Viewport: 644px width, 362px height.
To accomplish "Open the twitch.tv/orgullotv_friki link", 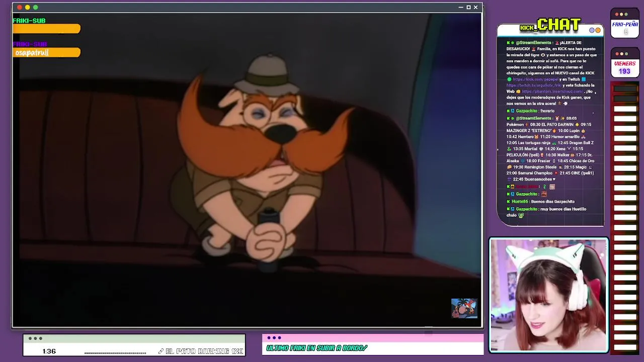I will 533,85.
